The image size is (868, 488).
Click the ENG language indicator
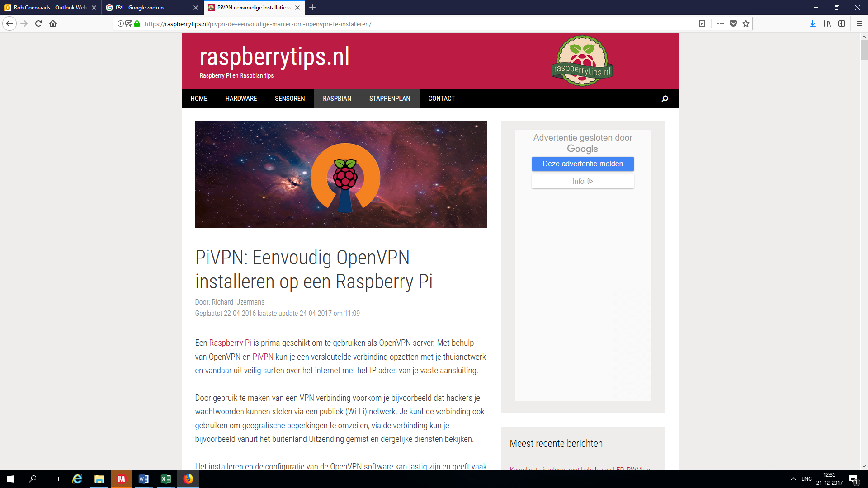click(807, 479)
